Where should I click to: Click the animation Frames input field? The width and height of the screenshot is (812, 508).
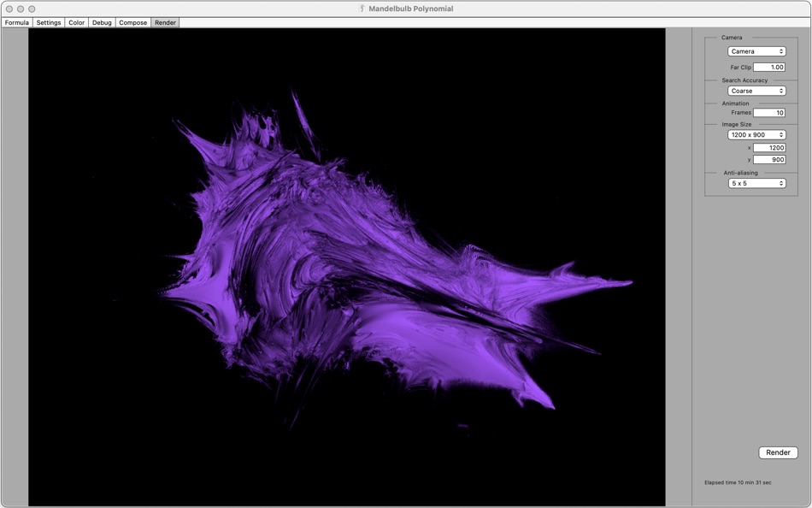pos(769,113)
